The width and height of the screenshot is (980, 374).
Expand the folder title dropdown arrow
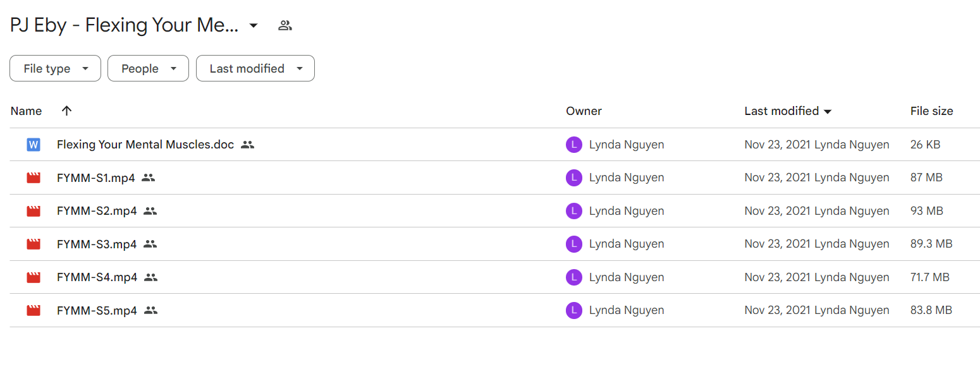[x=253, y=26]
